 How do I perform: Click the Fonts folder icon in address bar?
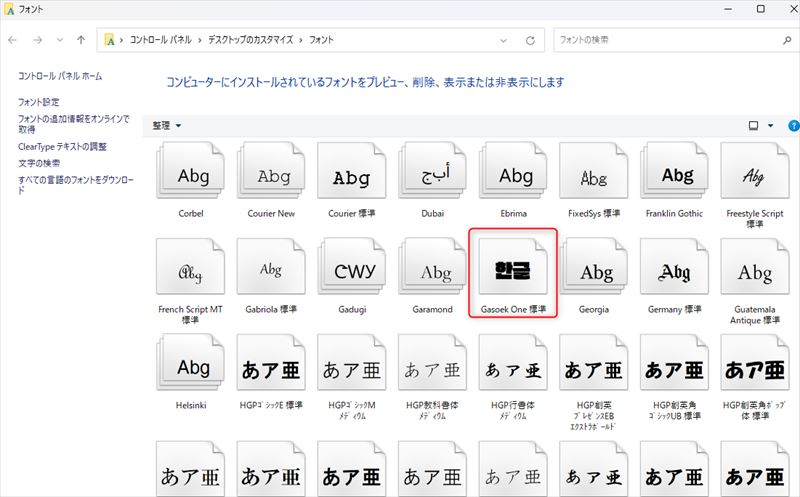(109, 40)
